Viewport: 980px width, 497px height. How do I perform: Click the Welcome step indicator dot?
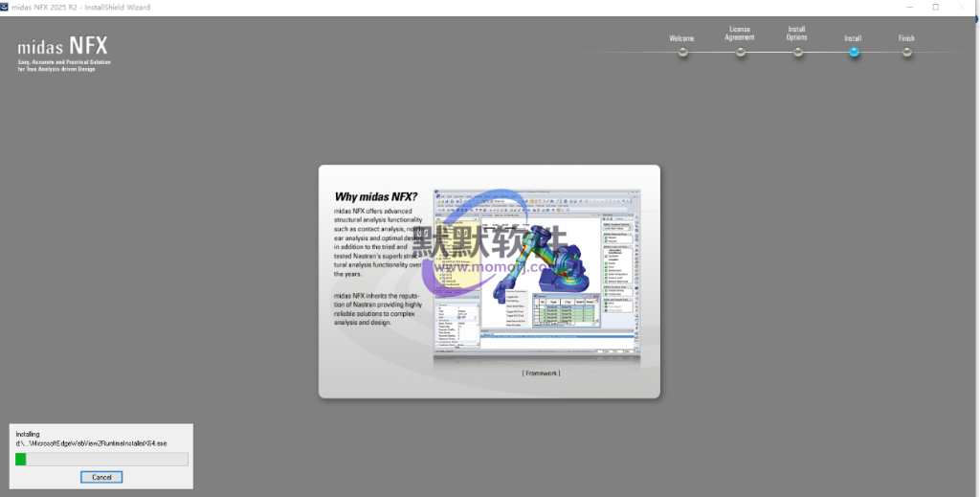click(682, 52)
